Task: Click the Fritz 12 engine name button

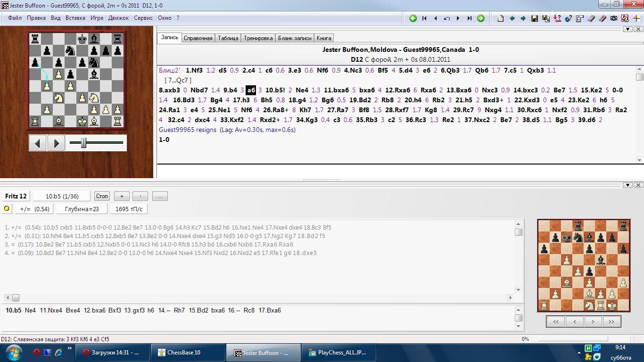Action: 16,196
